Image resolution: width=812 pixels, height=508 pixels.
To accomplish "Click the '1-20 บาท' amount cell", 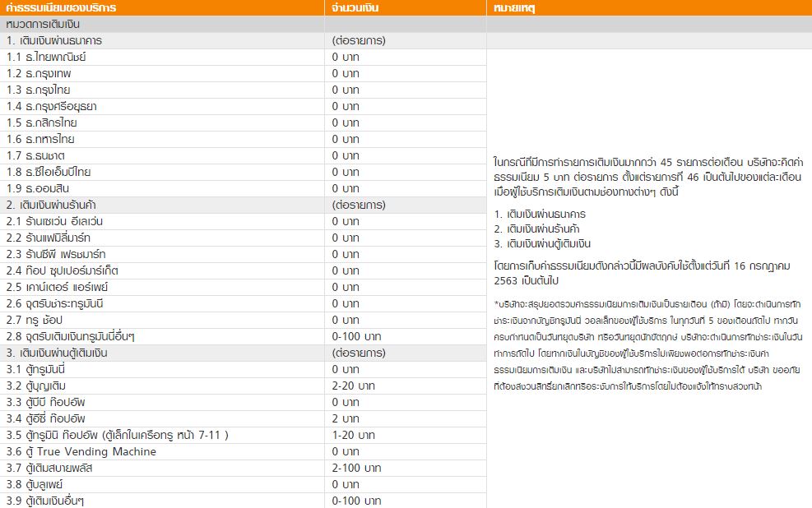I will click(x=353, y=435).
